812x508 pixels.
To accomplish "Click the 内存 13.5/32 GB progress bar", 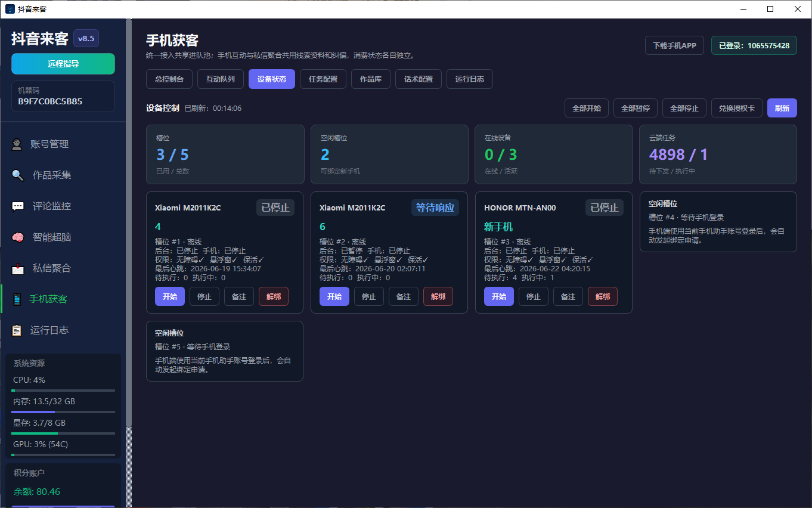I will pos(63,412).
